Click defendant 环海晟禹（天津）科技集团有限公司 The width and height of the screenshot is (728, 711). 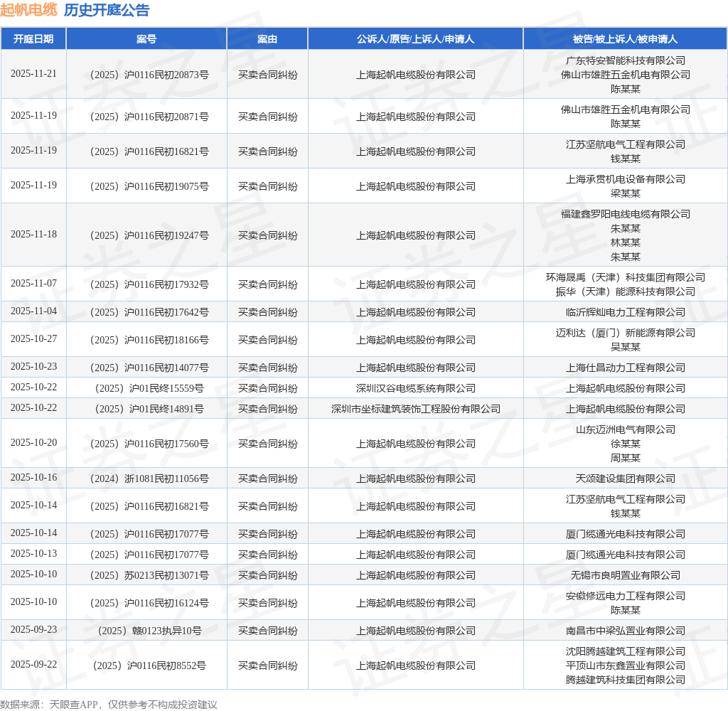[x=626, y=277]
